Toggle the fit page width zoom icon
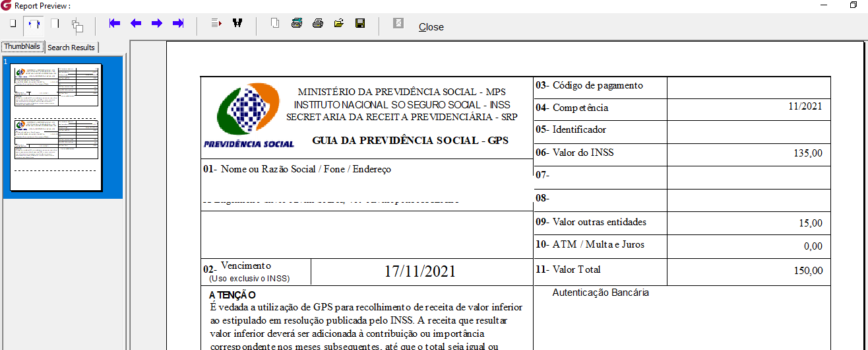This screenshot has height=350, width=868. tap(34, 24)
